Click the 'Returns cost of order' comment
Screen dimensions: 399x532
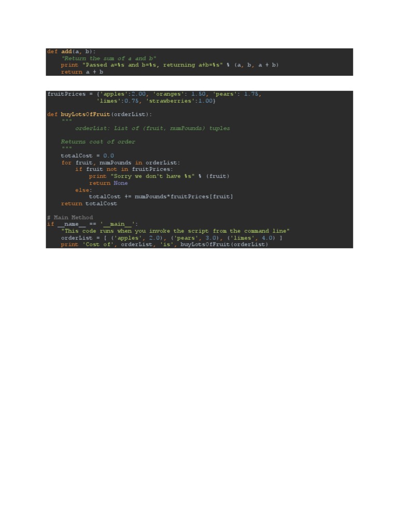pyautogui.click(x=98, y=142)
